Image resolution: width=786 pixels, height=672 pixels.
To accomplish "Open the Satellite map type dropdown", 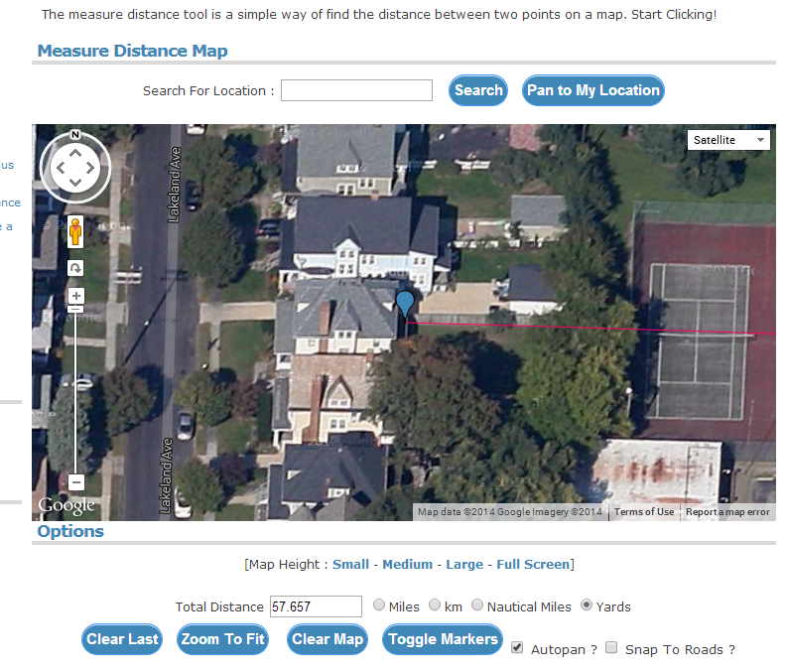I will (728, 140).
